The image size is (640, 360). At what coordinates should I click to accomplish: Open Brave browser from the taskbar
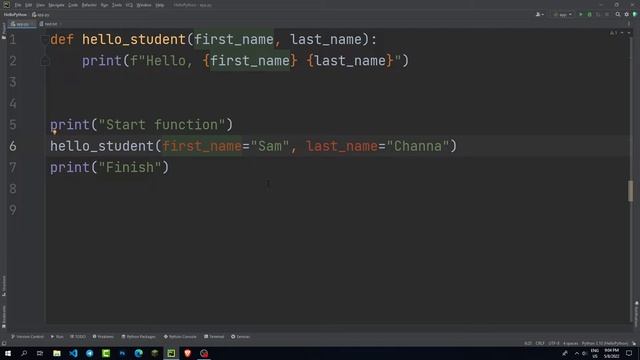point(187,353)
